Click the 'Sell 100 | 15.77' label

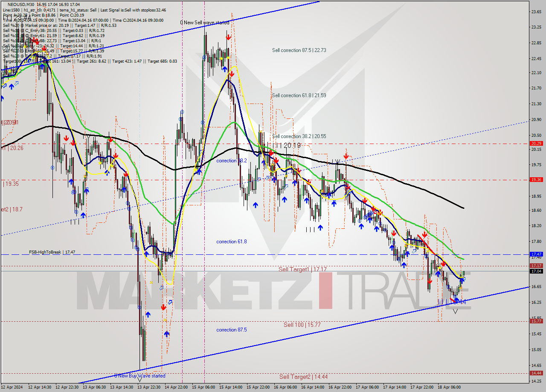pos(302,325)
